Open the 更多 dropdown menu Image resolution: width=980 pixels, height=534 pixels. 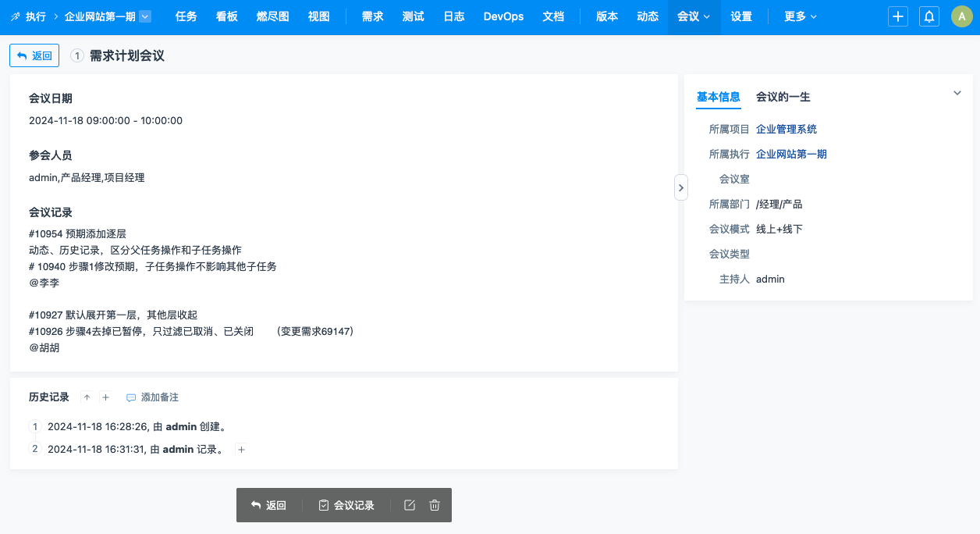click(x=800, y=16)
